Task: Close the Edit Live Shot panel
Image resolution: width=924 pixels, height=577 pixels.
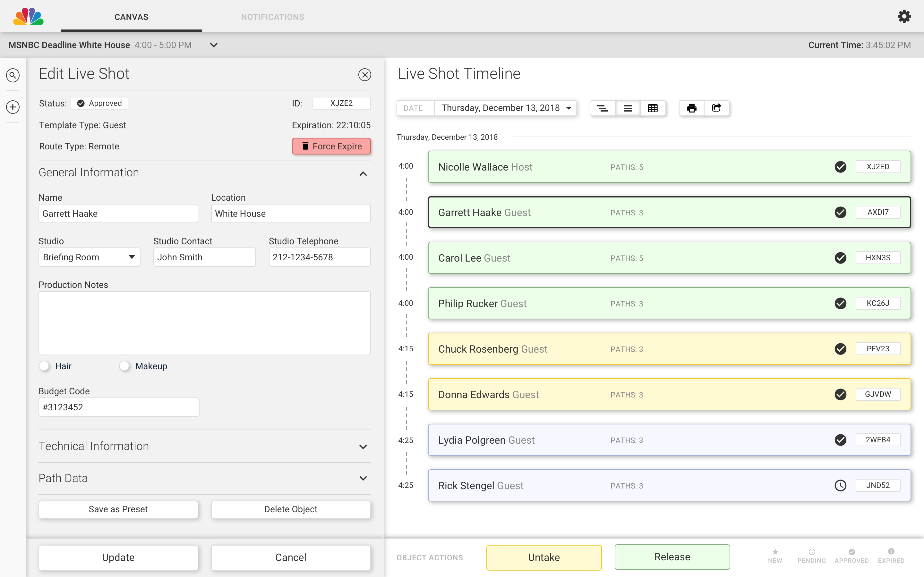Action: tap(365, 75)
